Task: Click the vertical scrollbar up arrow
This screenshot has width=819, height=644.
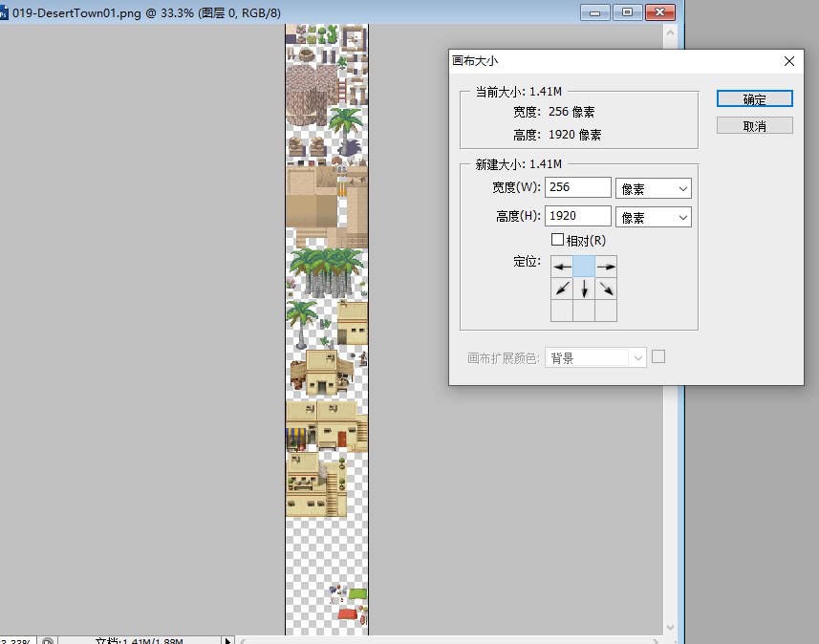Action: (670, 32)
